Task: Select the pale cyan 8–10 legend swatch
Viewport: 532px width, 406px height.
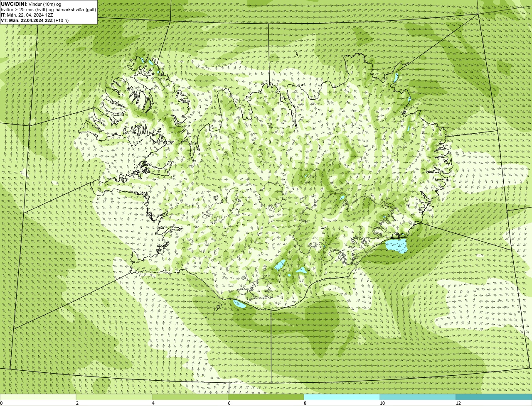Action: (342, 397)
